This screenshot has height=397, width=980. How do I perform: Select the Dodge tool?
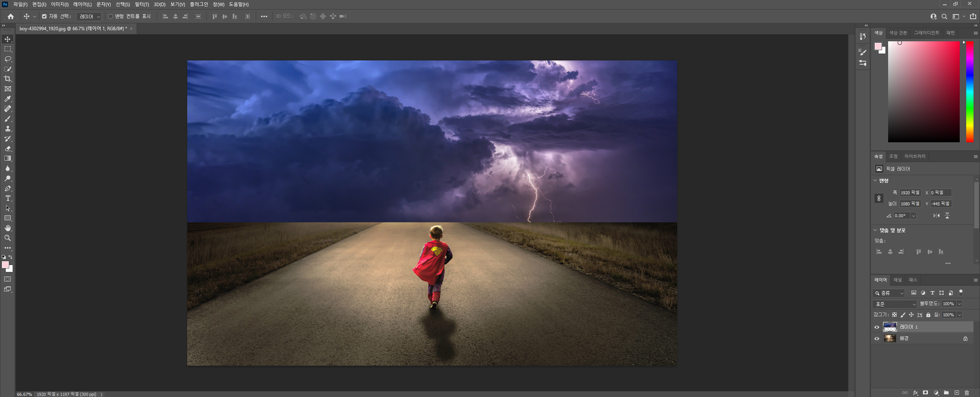pos(8,178)
